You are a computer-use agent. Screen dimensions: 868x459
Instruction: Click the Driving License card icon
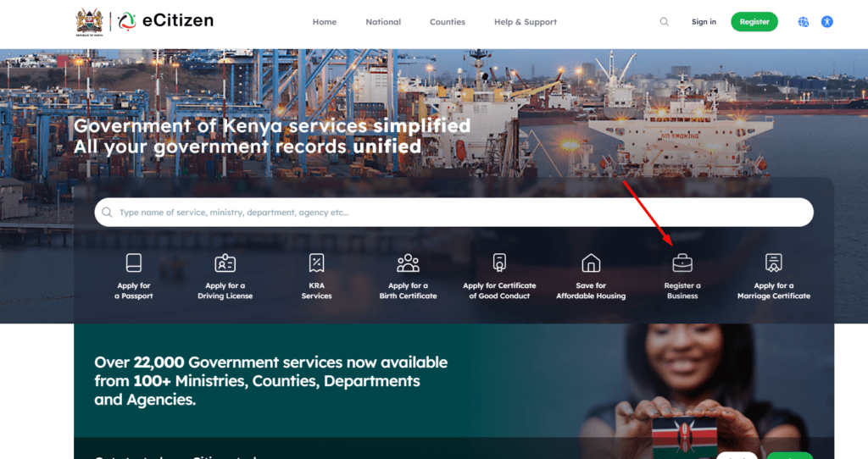pyautogui.click(x=225, y=263)
